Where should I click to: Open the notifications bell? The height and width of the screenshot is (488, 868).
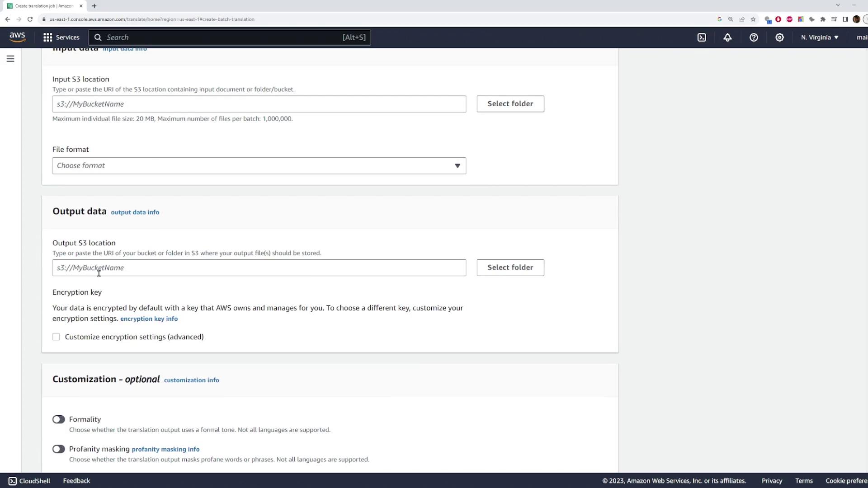coord(727,38)
